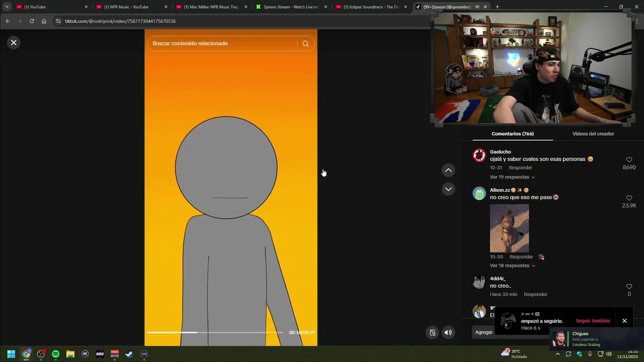Like 4dd4r_'s comment heart
Screen dimensions: 644x362
tap(629, 287)
